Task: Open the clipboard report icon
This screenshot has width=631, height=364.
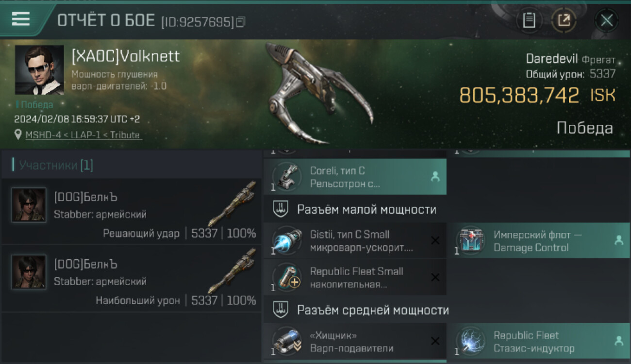Action: 529,20
